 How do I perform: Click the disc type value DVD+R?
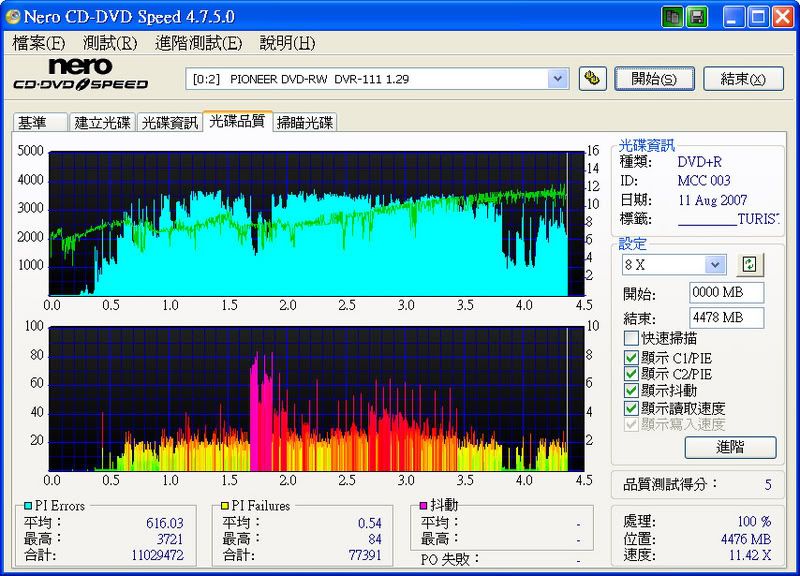point(700,162)
